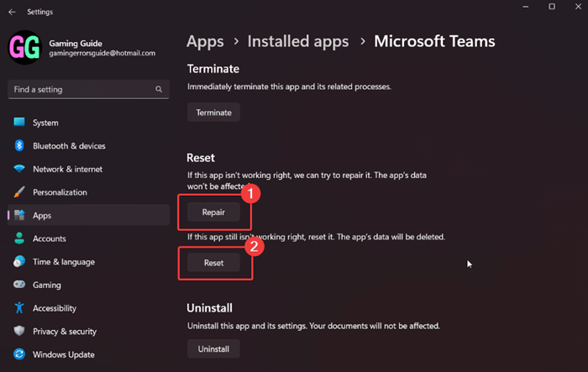The width and height of the screenshot is (588, 372).
Task: Click the search magnifier icon
Action: 159,89
